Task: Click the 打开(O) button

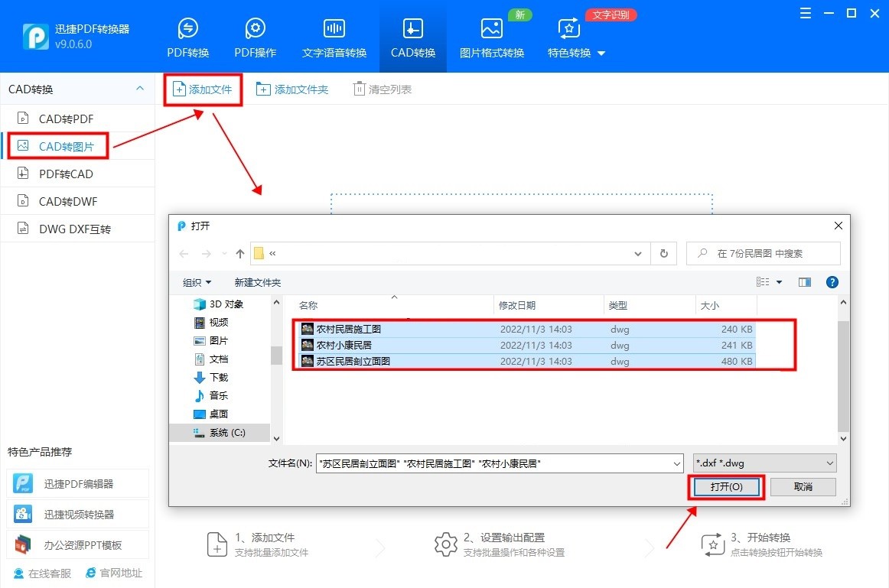Action: 725,487
